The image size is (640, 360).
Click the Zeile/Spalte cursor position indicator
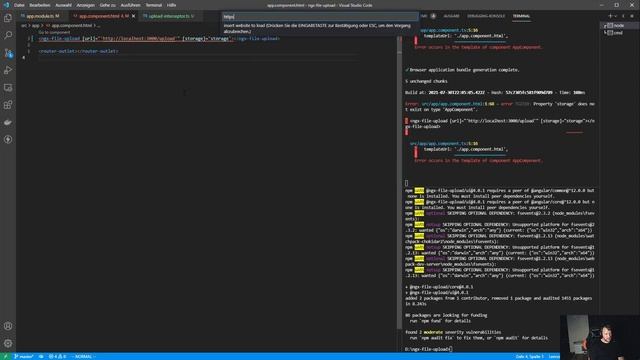click(529, 356)
